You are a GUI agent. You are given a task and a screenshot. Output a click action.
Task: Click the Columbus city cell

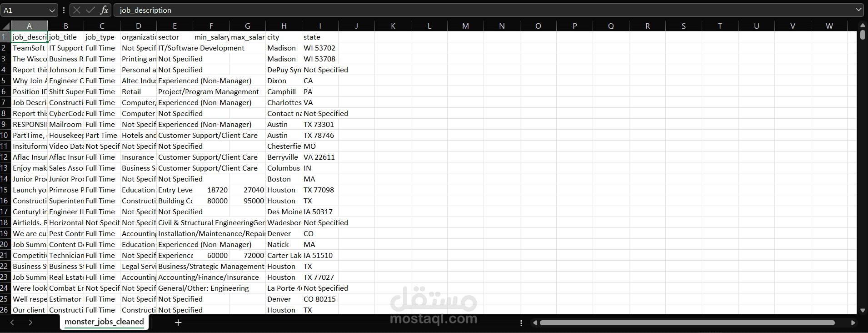point(284,168)
